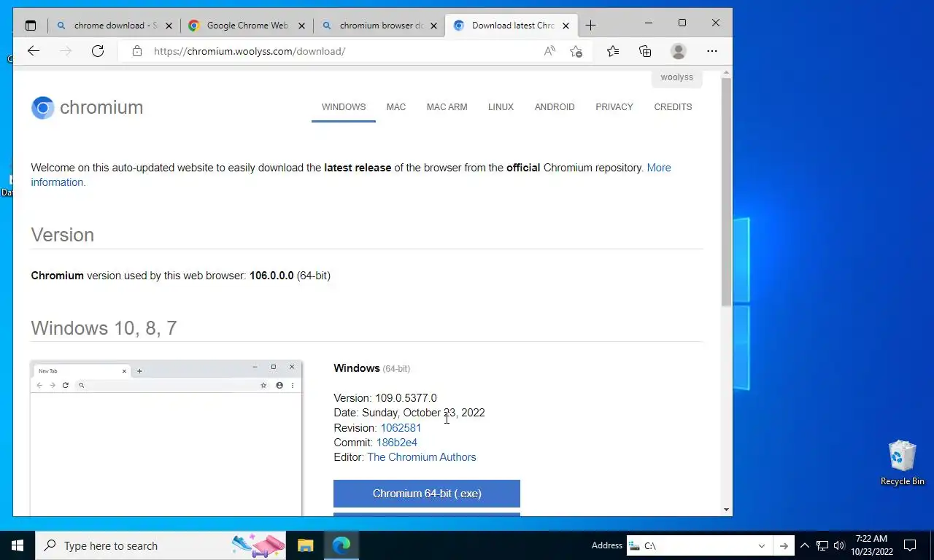Open The Chromium Authors link
The width and height of the screenshot is (934, 560).
tap(422, 457)
